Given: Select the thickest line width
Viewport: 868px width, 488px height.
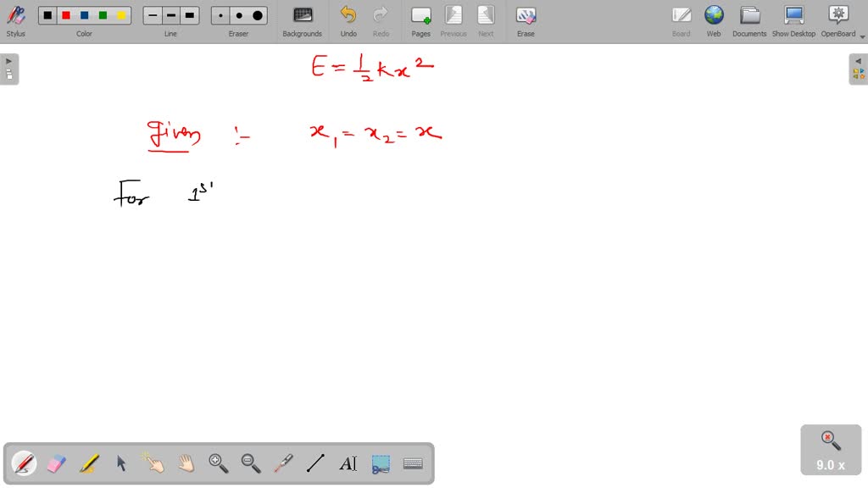Looking at the screenshot, I should click(x=190, y=15).
